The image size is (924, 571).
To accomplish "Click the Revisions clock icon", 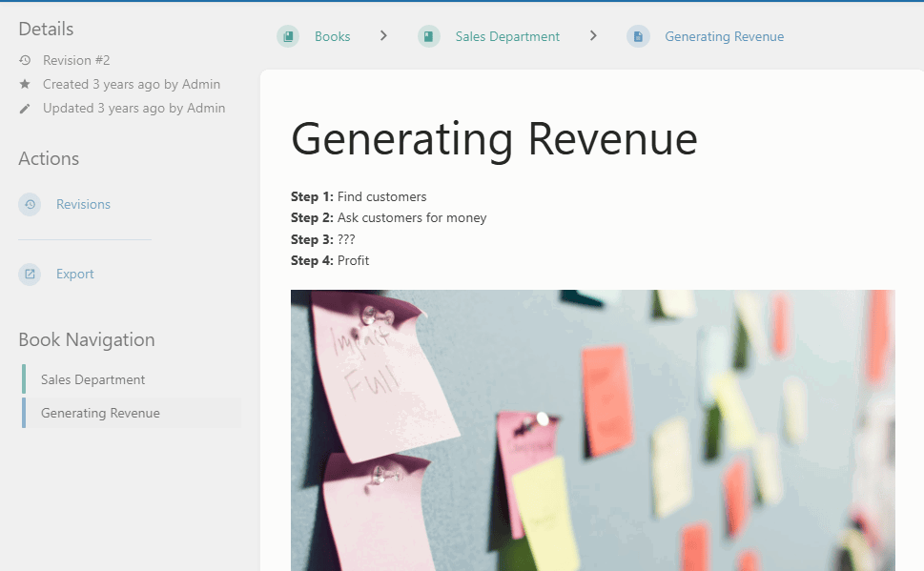I will (x=30, y=205).
